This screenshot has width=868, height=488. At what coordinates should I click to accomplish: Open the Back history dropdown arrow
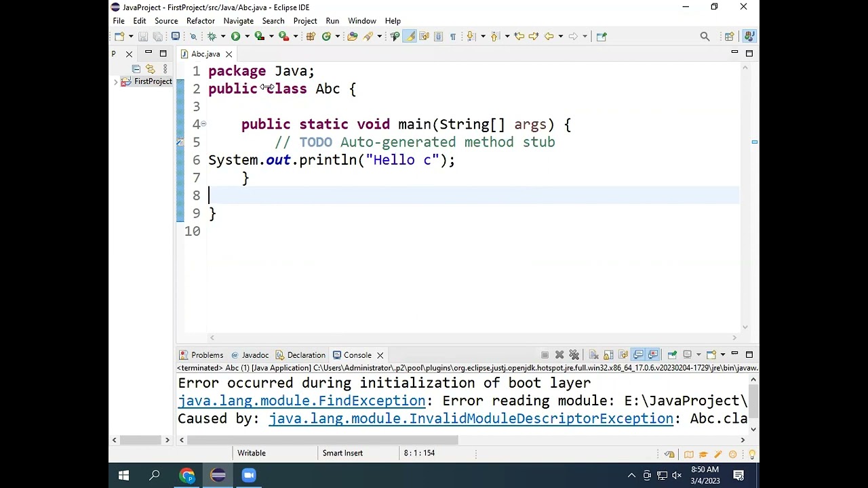point(560,37)
